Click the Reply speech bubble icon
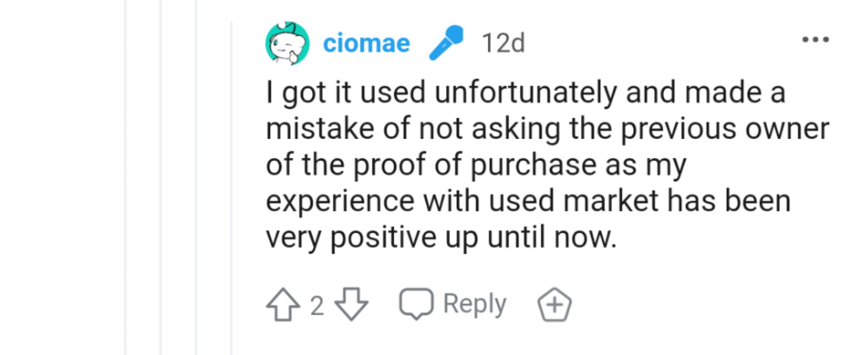 416,303
